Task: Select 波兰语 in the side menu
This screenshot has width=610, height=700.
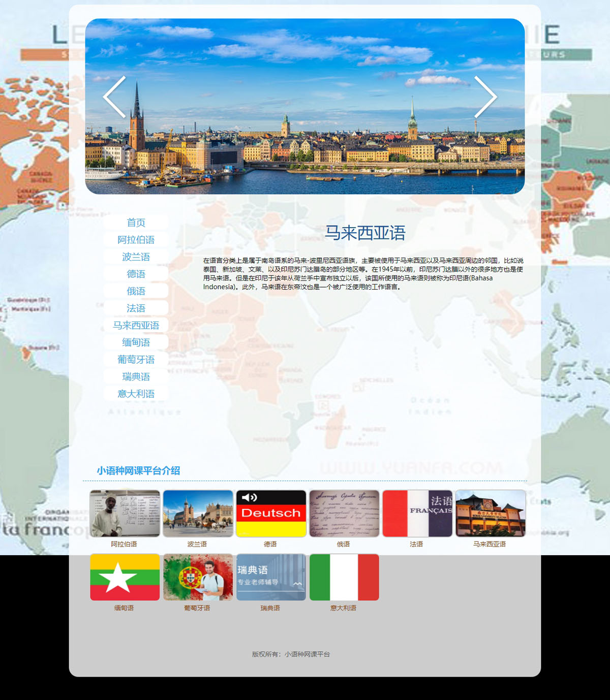Action: 136,257
